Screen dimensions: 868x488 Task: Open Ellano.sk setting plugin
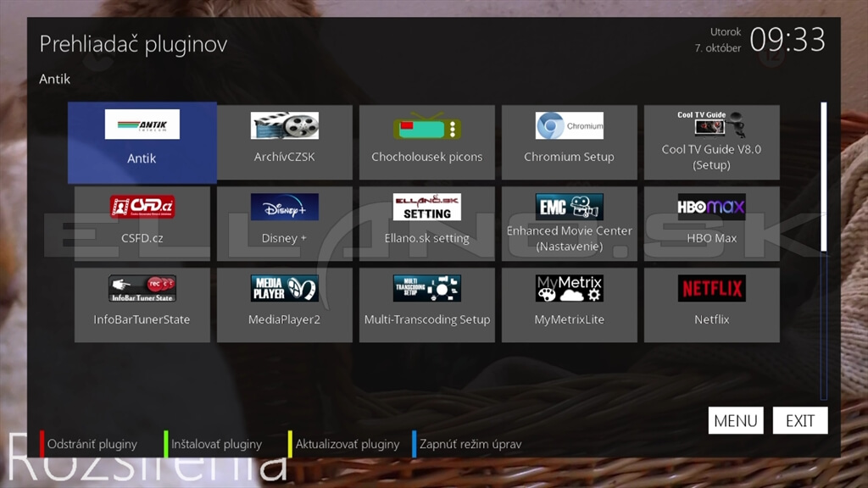(426, 224)
